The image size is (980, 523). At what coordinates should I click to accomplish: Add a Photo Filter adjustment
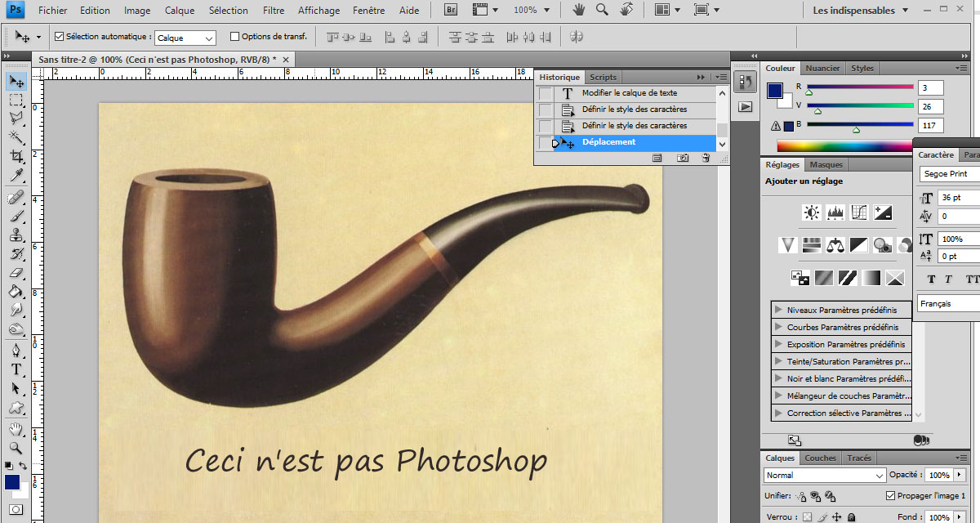click(x=882, y=244)
